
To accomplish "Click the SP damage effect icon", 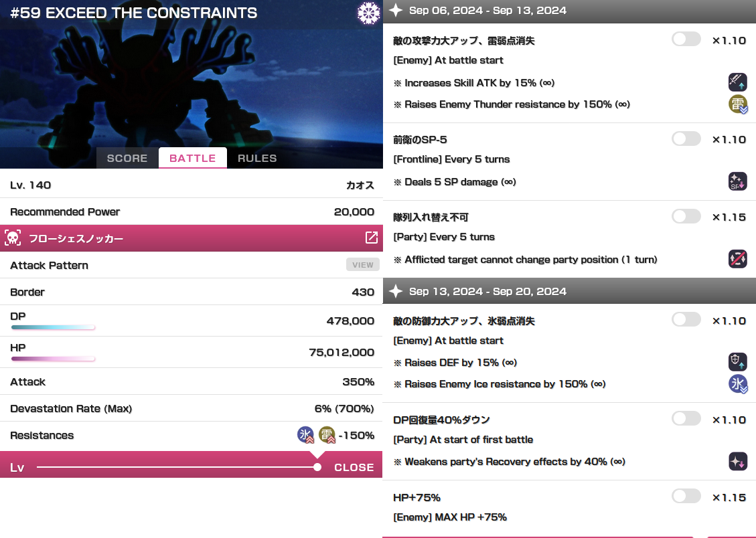I will coord(737,181).
